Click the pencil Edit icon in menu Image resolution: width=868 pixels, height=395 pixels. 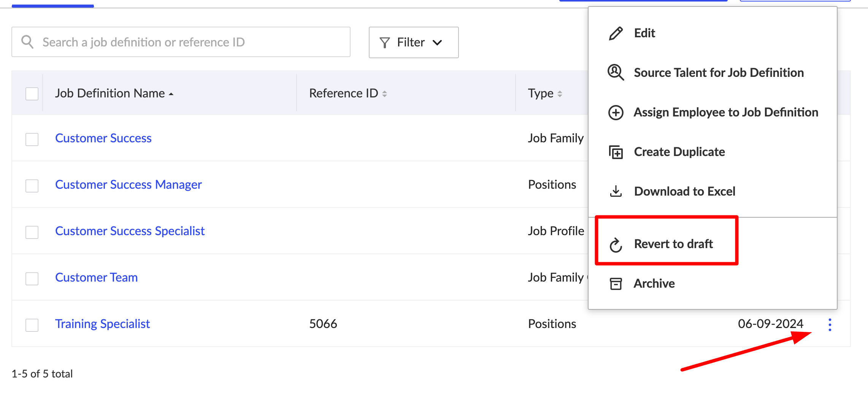click(616, 33)
